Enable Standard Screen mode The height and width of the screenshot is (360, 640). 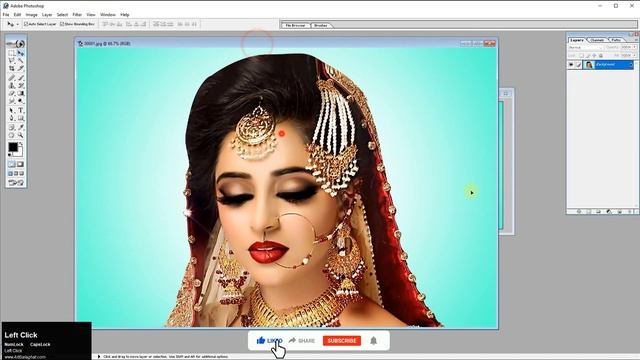(10, 173)
